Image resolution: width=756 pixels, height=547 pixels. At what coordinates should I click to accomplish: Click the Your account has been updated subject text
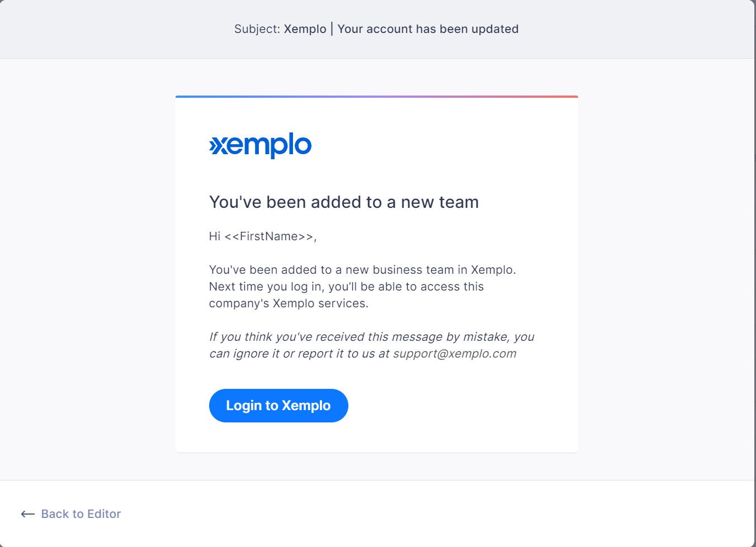click(428, 29)
